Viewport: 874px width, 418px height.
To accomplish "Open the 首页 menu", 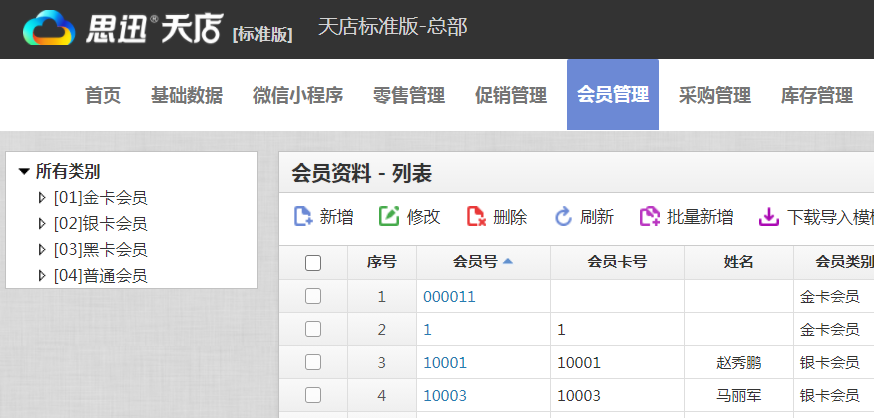I will click(x=103, y=95).
